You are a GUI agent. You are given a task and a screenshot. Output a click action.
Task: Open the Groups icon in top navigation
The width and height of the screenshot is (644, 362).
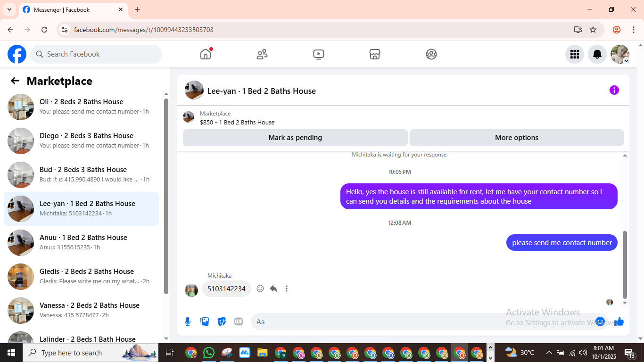431,54
